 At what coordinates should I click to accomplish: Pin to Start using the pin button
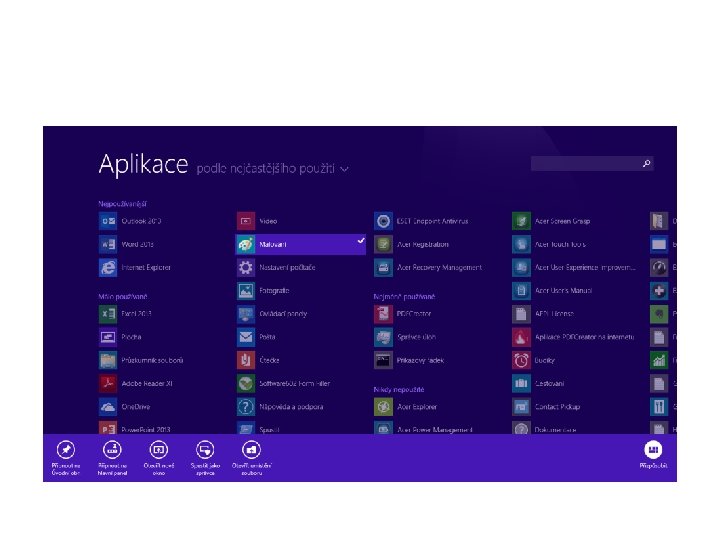[x=66, y=450]
